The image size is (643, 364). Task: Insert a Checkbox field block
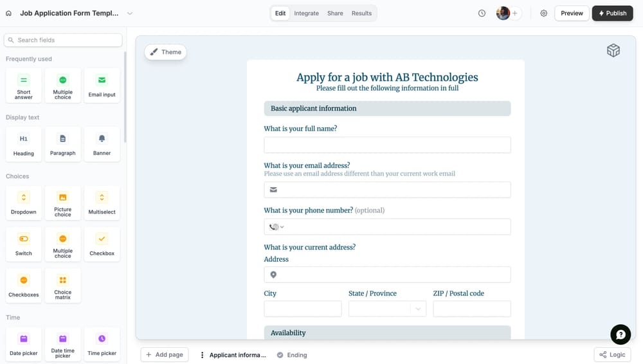pos(102,244)
